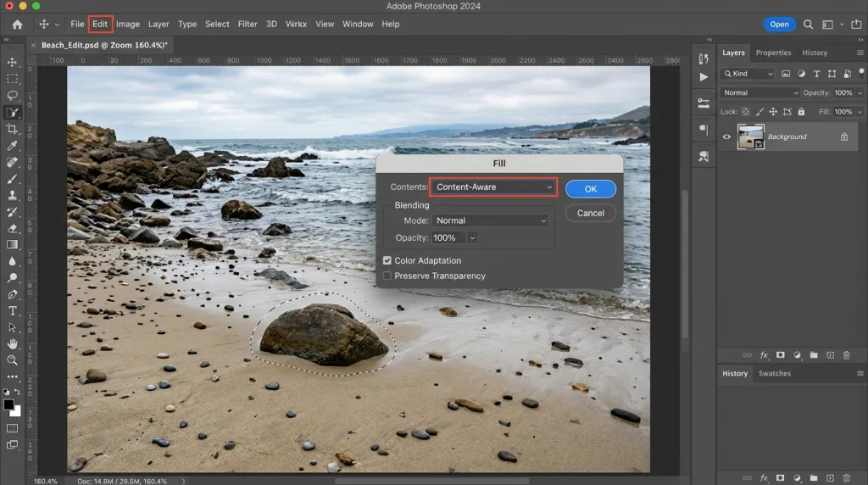Select the Zoom magnifier tool
This screenshot has width=868, height=485.
12,360
